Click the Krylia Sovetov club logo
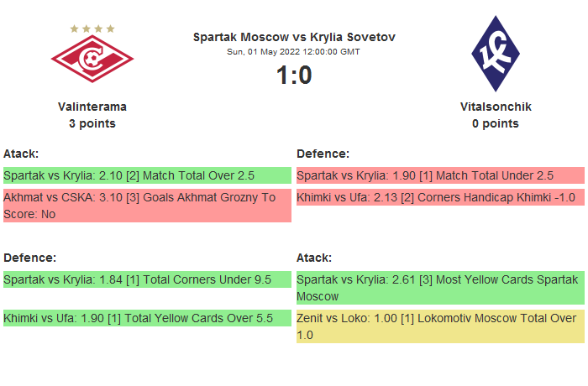Viewport: 588px width, 386px height. click(496, 55)
